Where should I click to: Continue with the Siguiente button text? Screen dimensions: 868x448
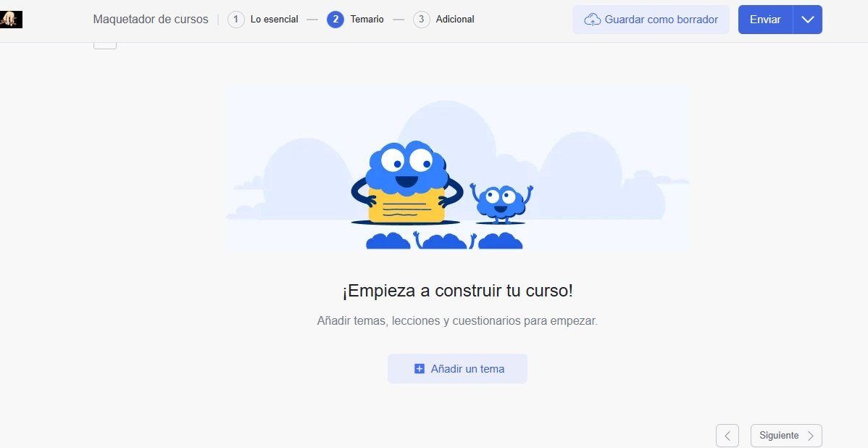coord(779,436)
